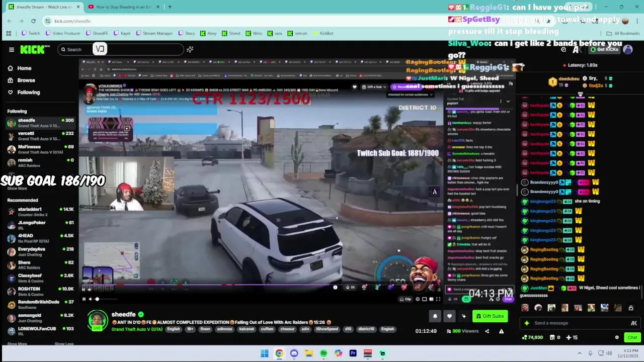Viewport: 644px width, 362px height.
Task: Close the How to Stop Bleeding tab
Action: pos(158,7)
